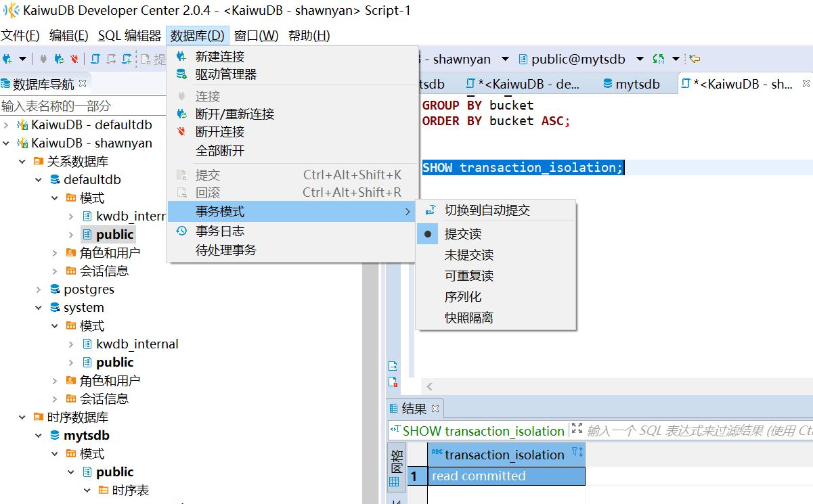
Task: Expand the postgres database node
Action: pyautogui.click(x=39, y=290)
